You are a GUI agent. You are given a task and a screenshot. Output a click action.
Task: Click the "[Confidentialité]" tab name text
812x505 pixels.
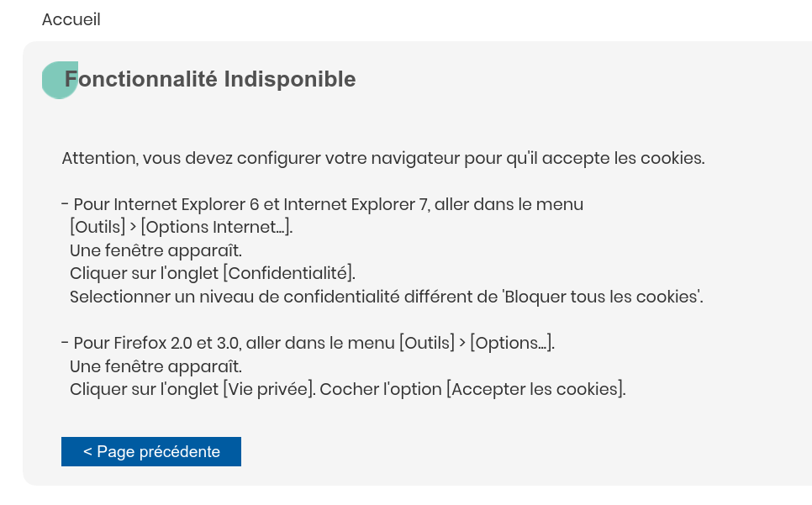(x=288, y=273)
